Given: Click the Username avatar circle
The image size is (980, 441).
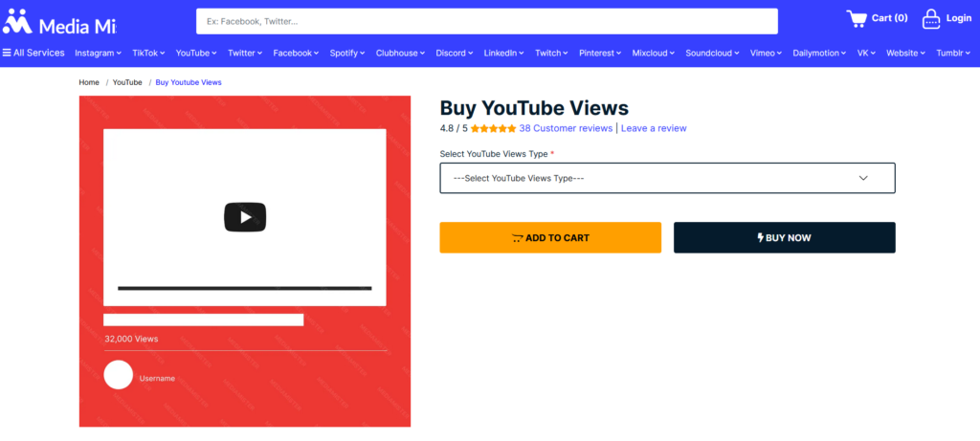Looking at the screenshot, I should 118,375.
